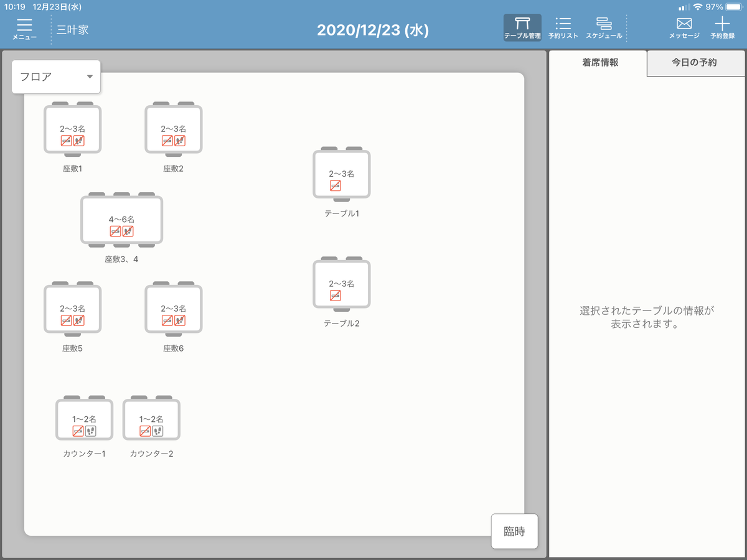Select table テーブル1
Image resolution: width=747 pixels, height=560 pixels.
[x=341, y=174]
